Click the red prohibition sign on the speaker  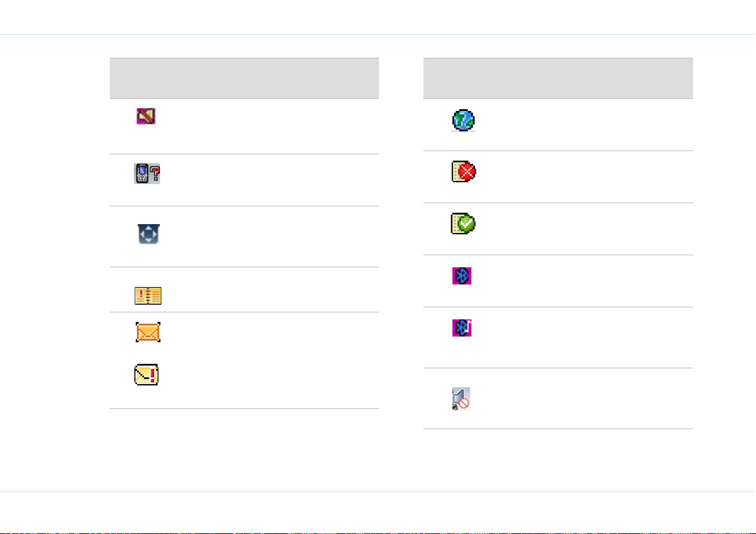coord(464,403)
